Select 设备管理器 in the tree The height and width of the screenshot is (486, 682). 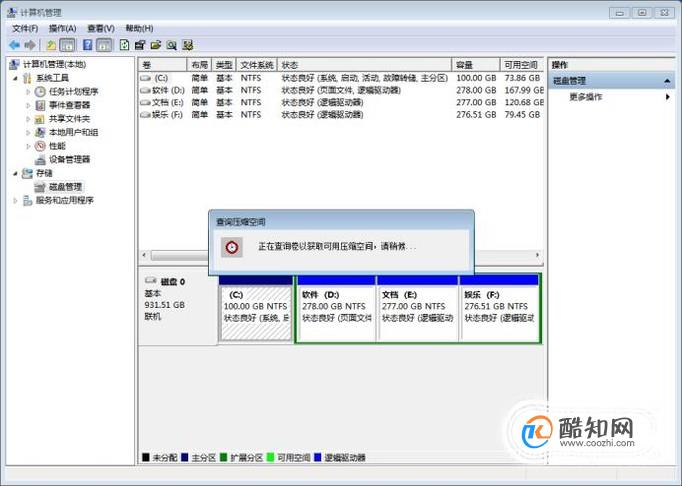(69, 160)
